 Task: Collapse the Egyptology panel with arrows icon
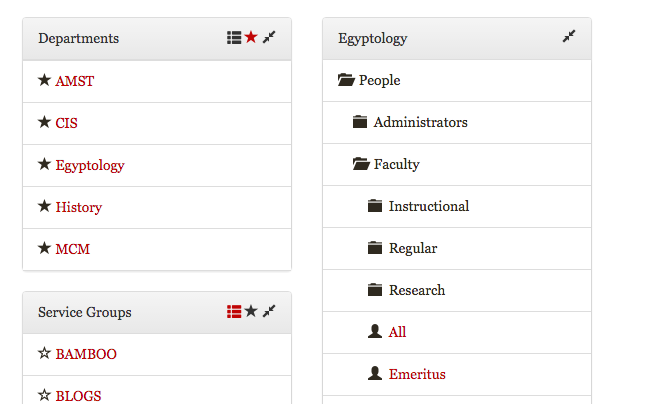coord(569,36)
